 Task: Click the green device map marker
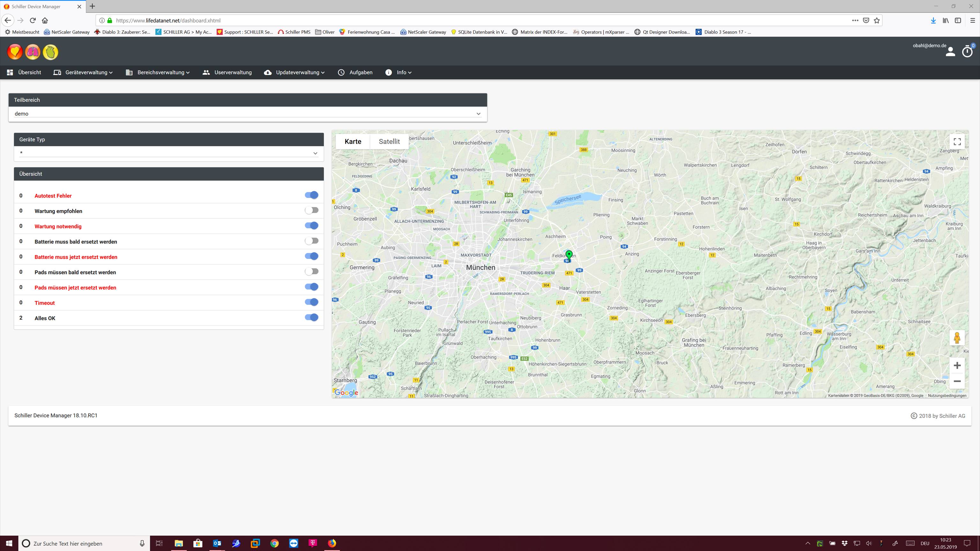click(569, 254)
